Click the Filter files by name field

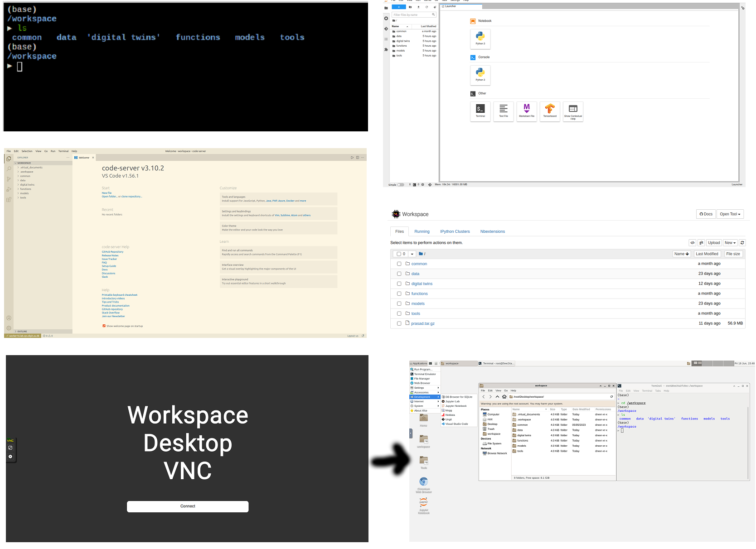click(x=413, y=14)
